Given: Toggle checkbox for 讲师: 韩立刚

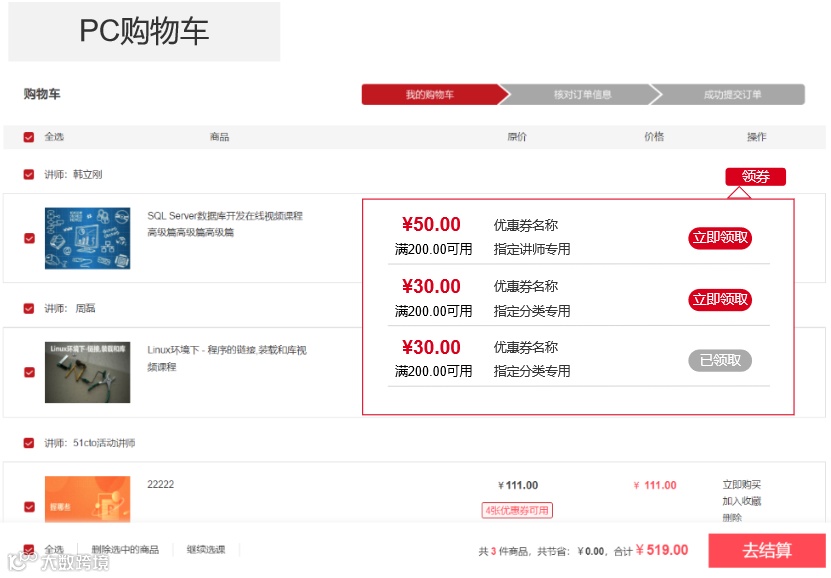Looking at the screenshot, I should click(29, 174).
